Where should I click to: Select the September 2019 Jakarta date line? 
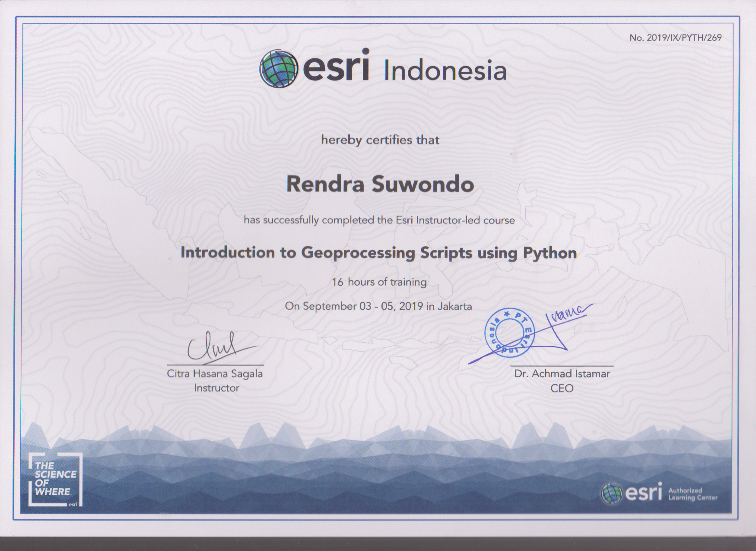point(378,306)
